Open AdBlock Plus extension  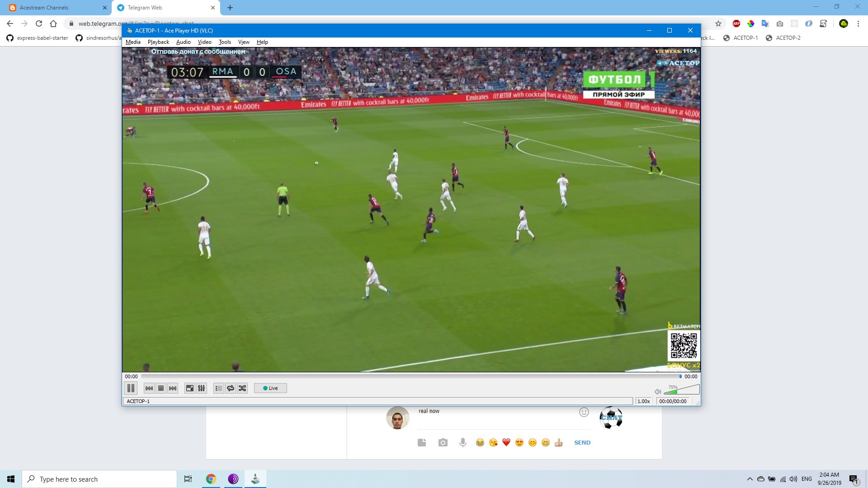736,23
